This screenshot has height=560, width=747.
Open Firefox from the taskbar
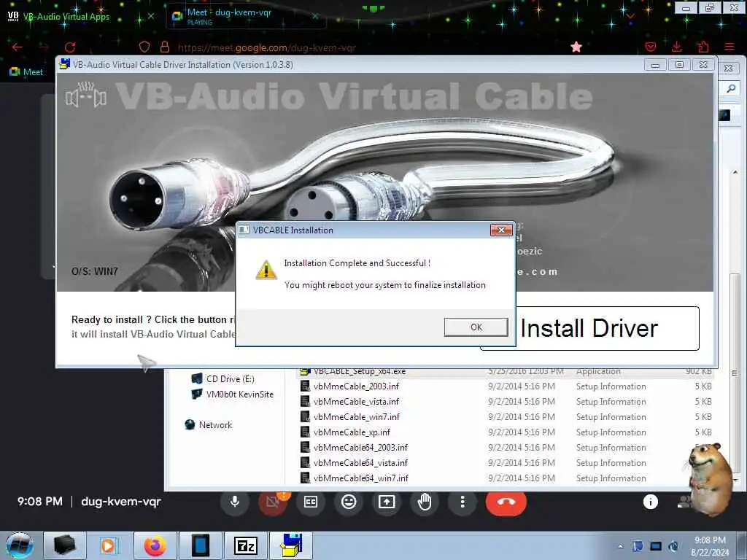[155, 545]
